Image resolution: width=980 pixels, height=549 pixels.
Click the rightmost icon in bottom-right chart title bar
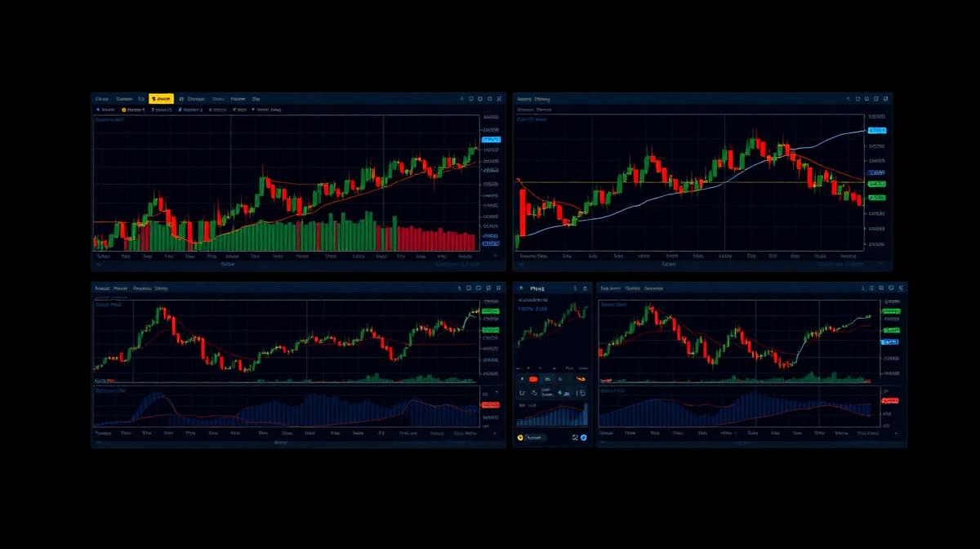click(901, 288)
